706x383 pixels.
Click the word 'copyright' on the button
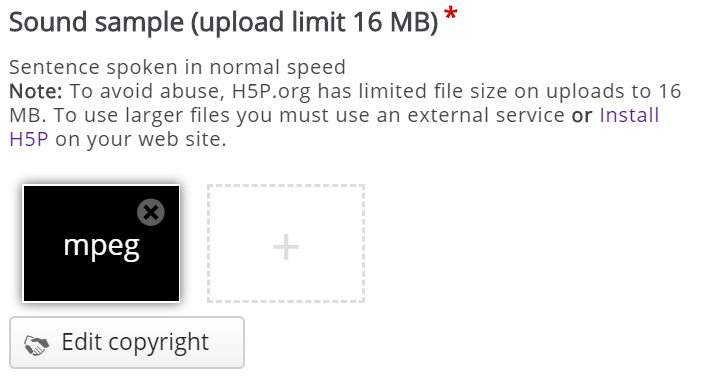click(x=158, y=343)
